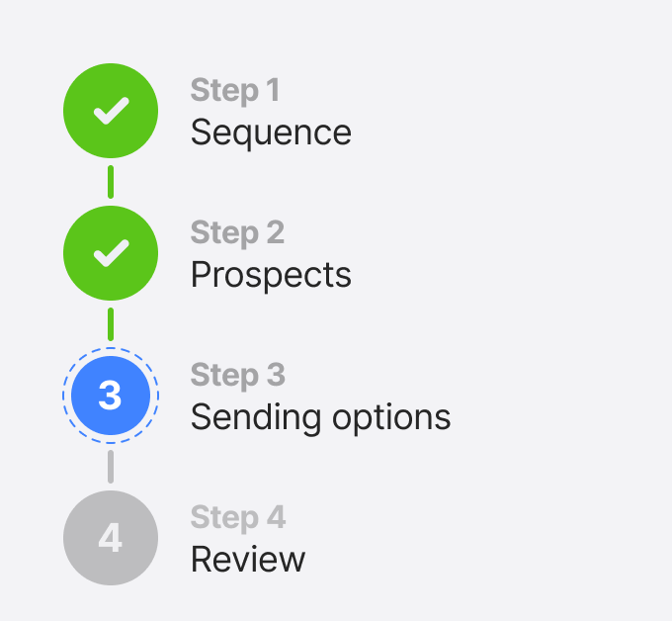Open the Prospects step

tap(271, 275)
